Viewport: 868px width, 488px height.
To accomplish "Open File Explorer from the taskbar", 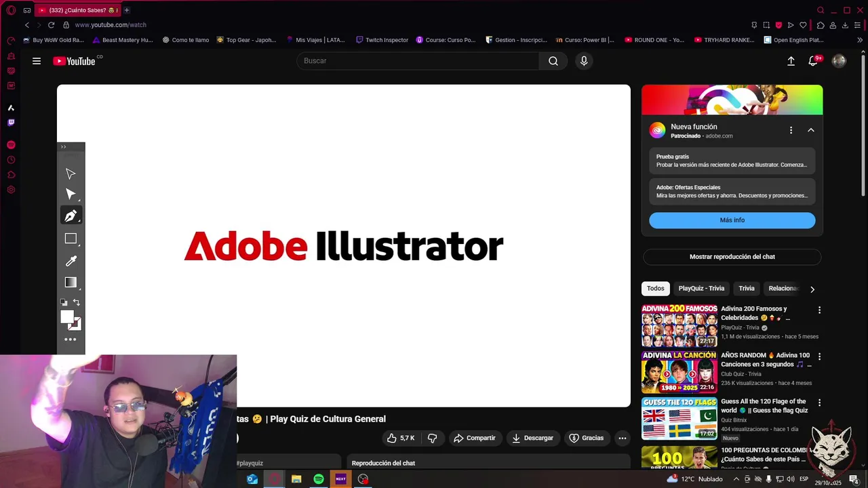I will (296, 479).
